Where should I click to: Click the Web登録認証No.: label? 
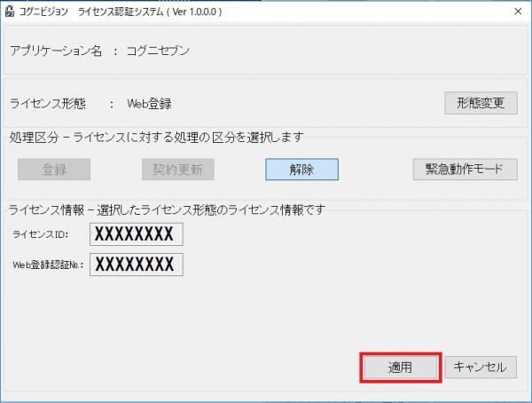pyautogui.click(x=48, y=265)
